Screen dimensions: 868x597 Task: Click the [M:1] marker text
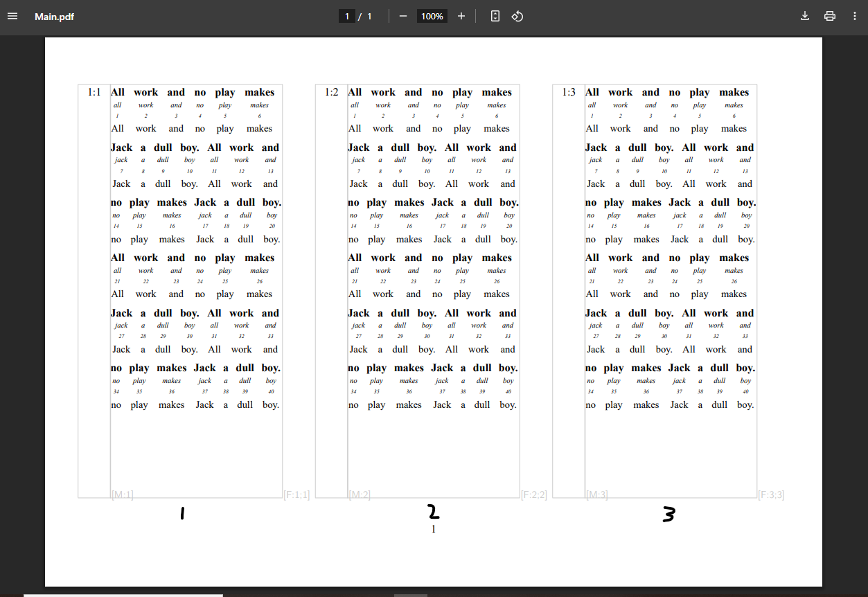(x=122, y=494)
